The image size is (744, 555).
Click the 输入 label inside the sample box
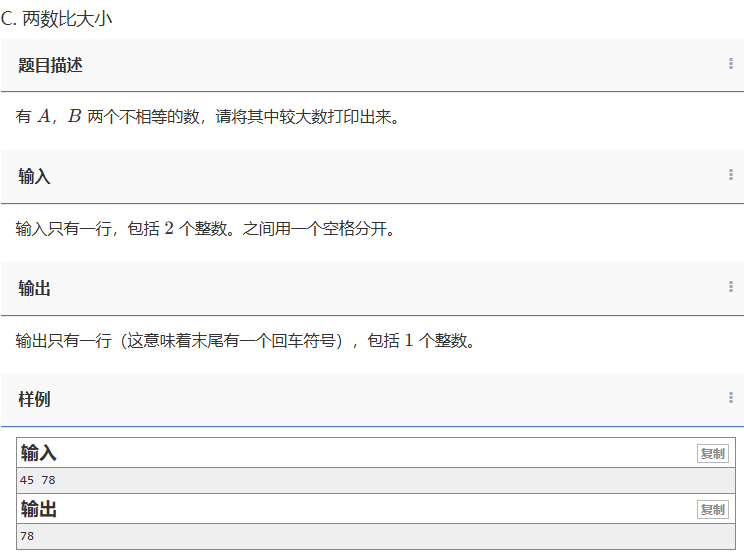click(39, 454)
